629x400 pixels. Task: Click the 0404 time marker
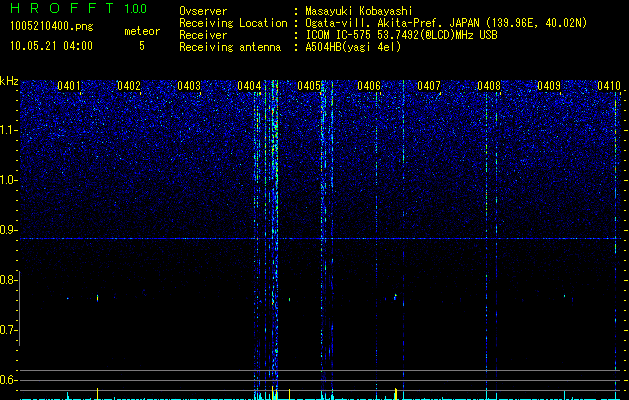coord(249,86)
